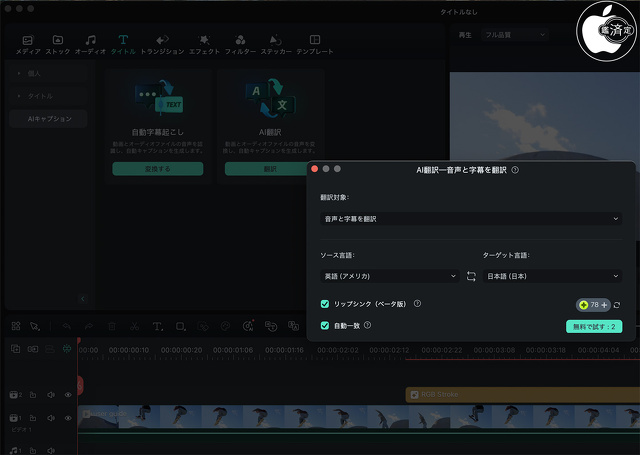Open the テンプレート tab
640x455 pixels.
pyautogui.click(x=315, y=44)
